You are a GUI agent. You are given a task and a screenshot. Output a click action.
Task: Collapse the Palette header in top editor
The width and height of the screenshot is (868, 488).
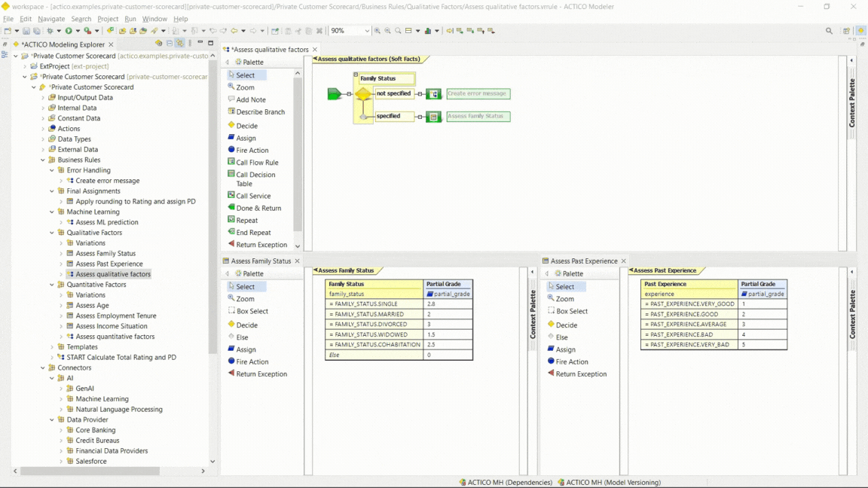coord(228,63)
